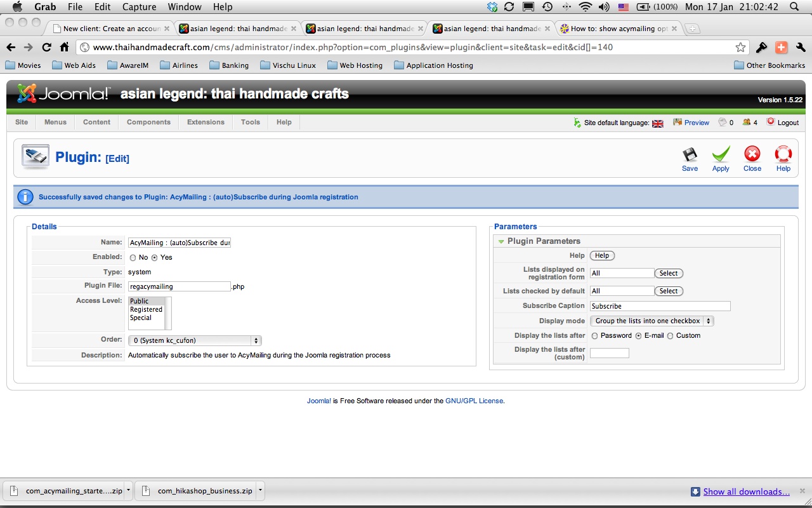
Task: Select Password for display lists after
Action: [x=594, y=336]
